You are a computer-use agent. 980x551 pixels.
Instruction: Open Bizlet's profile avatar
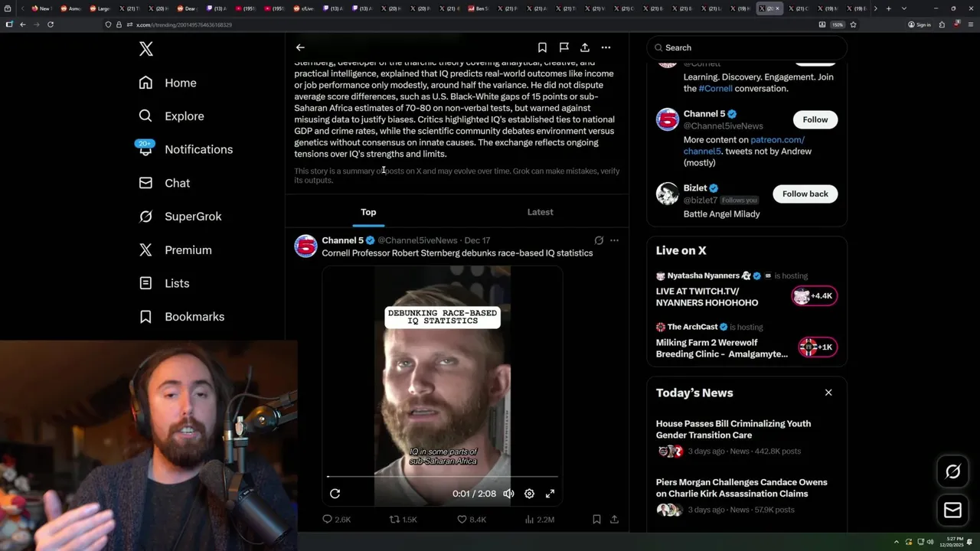point(668,194)
